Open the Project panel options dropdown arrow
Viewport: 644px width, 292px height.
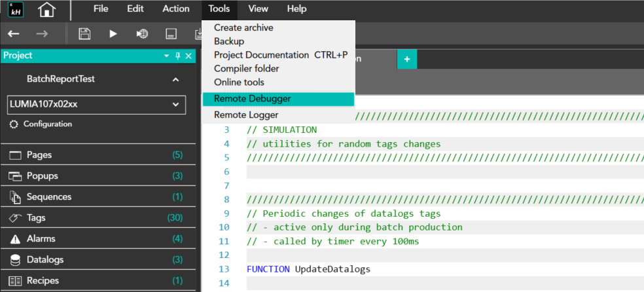pyautogui.click(x=166, y=56)
